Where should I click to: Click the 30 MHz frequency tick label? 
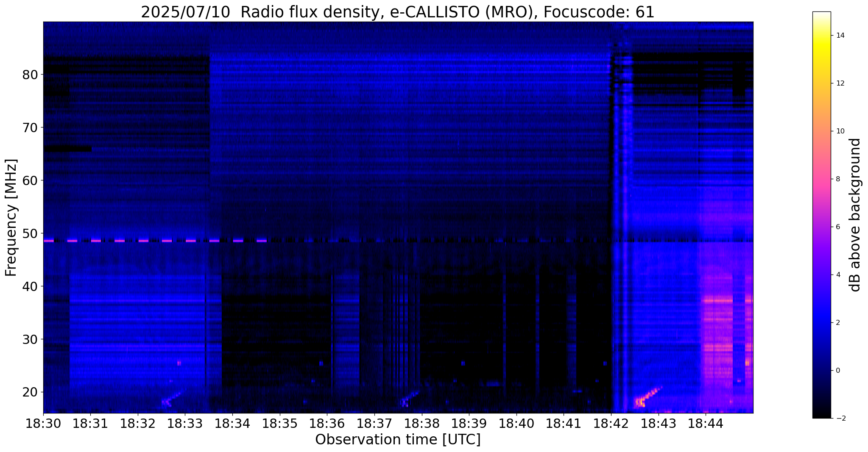[30, 340]
